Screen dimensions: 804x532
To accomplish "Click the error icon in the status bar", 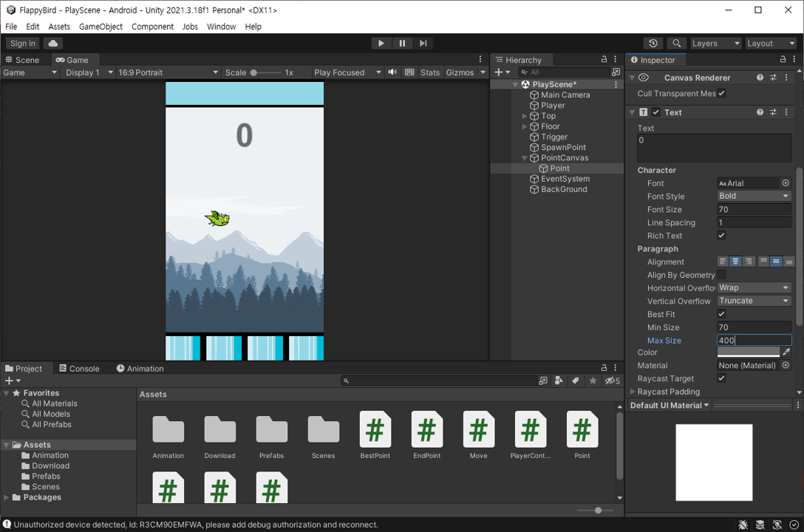I will pos(7,525).
